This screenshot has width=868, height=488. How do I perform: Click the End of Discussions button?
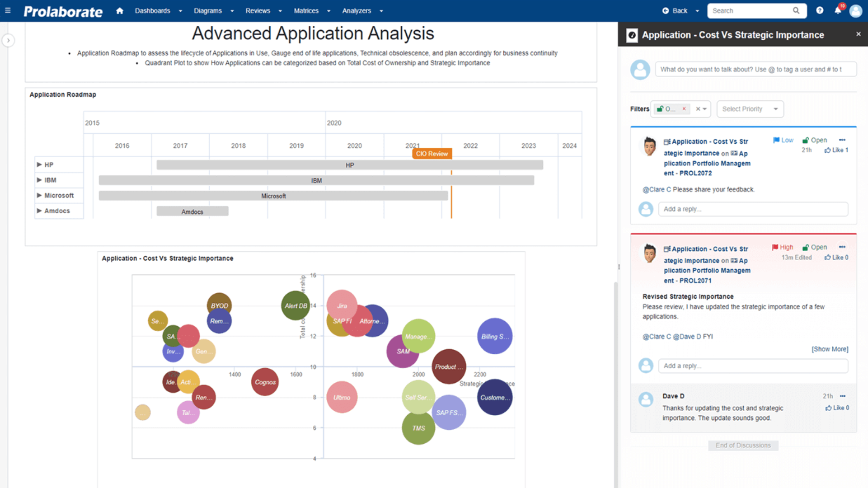743,445
